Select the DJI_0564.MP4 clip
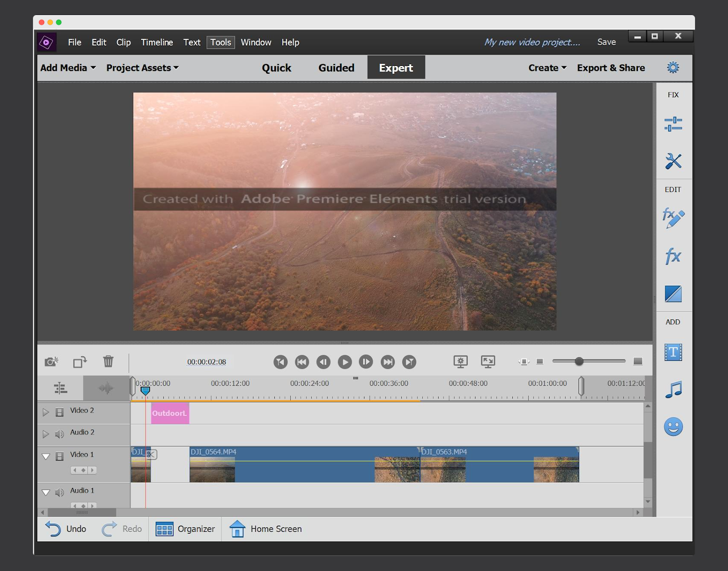 (x=305, y=465)
